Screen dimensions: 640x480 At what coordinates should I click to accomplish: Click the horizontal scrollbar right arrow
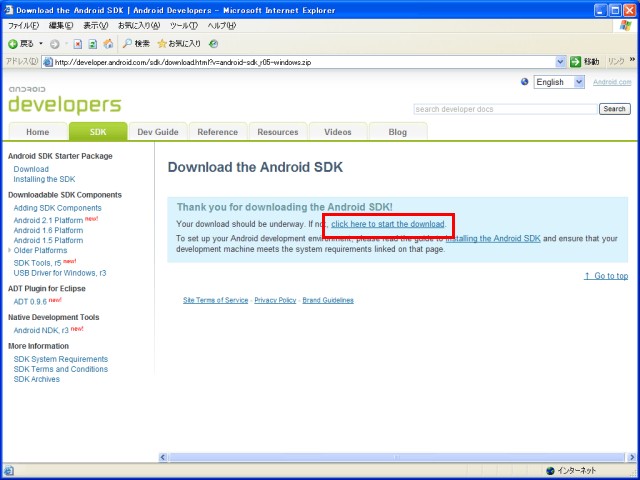[632, 457]
